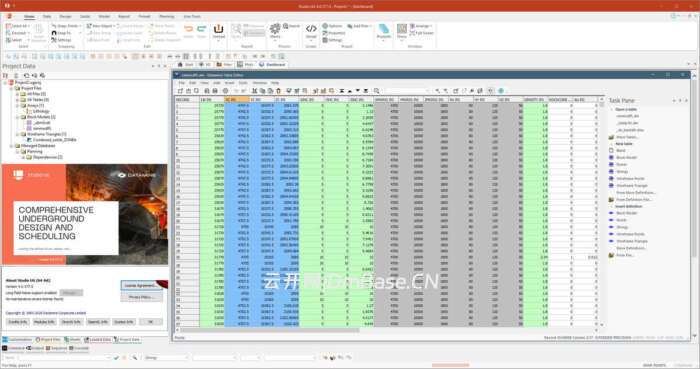Click the Redo arrow in ribbon
The height and width of the screenshot is (369, 700).
point(202,30)
